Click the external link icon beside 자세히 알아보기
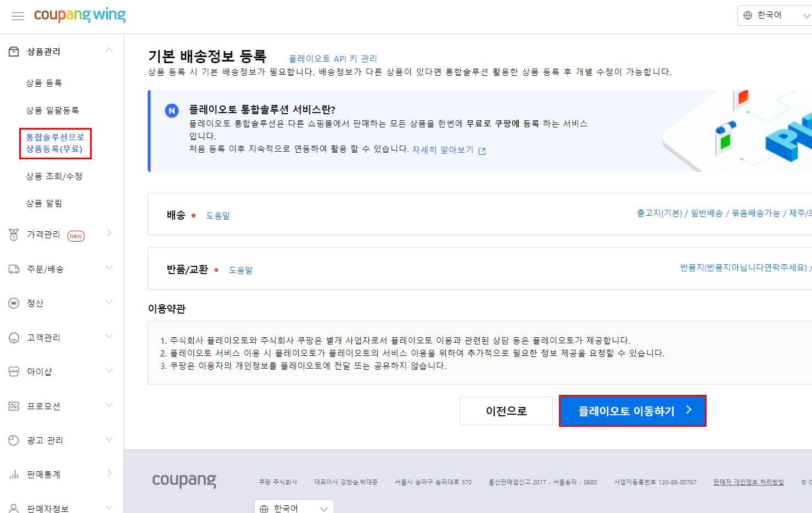Viewport: 812px width, 513px height. click(482, 151)
